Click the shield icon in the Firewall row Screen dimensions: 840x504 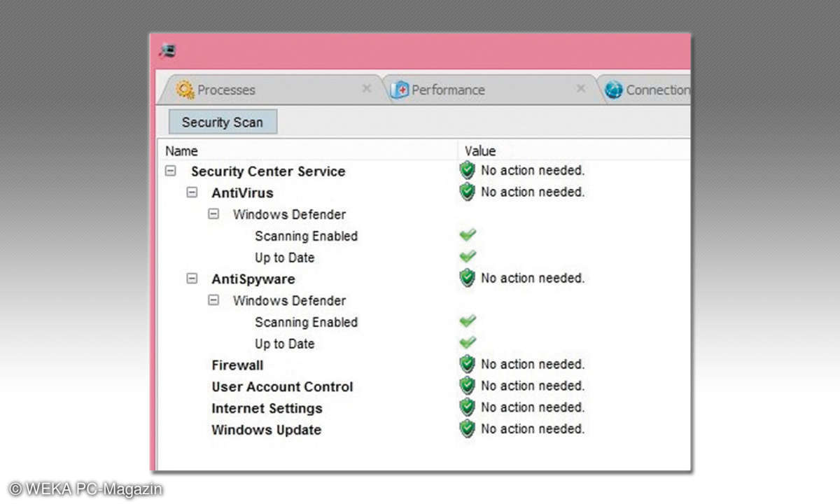click(467, 364)
